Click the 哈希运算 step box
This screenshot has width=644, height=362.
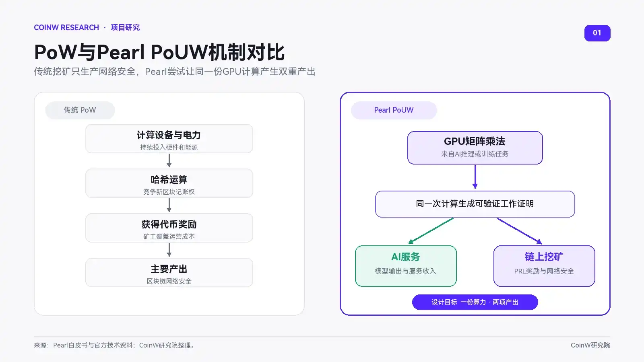[169, 183]
